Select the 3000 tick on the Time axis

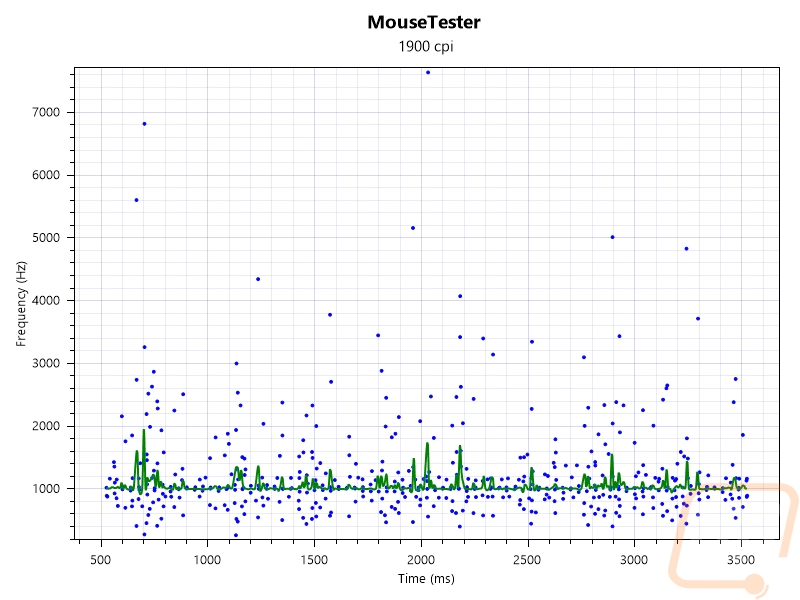634,560
